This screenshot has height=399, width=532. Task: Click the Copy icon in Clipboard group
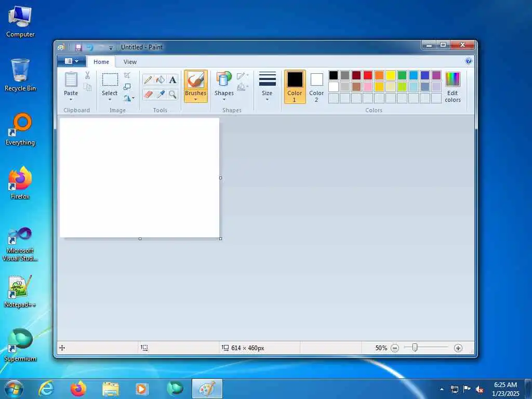coord(87,87)
